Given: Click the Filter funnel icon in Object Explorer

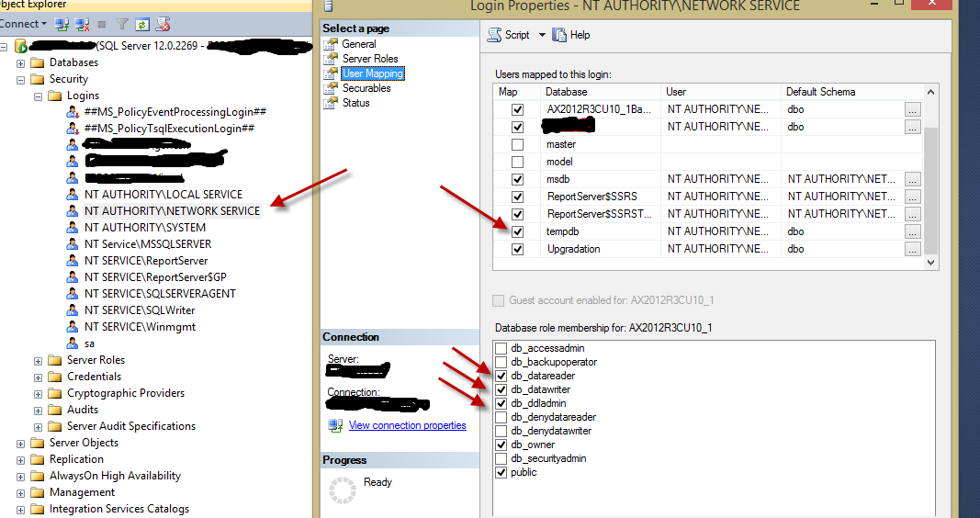Looking at the screenshot, I should [x=122, y=25].
